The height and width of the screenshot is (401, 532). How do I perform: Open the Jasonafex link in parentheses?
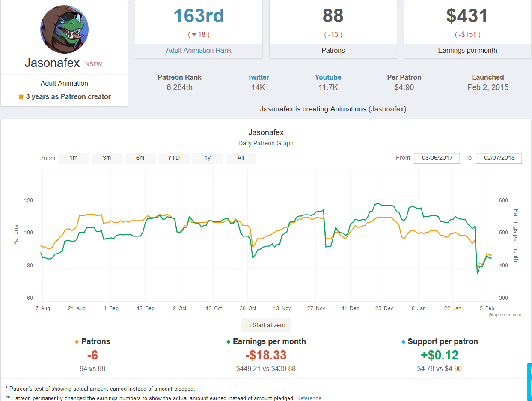point(387,109)
